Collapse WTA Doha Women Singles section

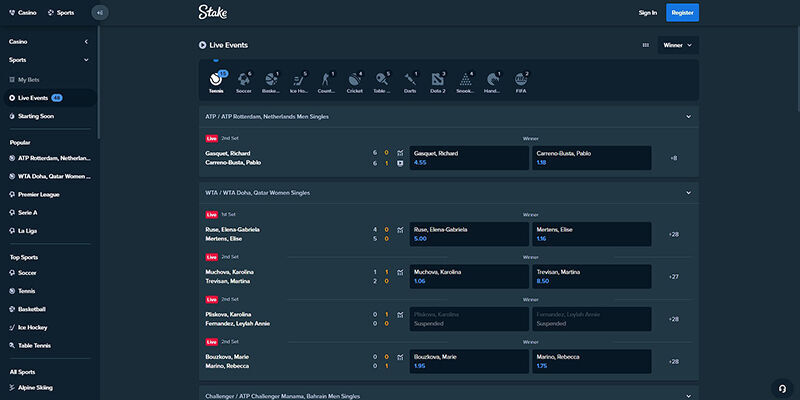(688, 193)
